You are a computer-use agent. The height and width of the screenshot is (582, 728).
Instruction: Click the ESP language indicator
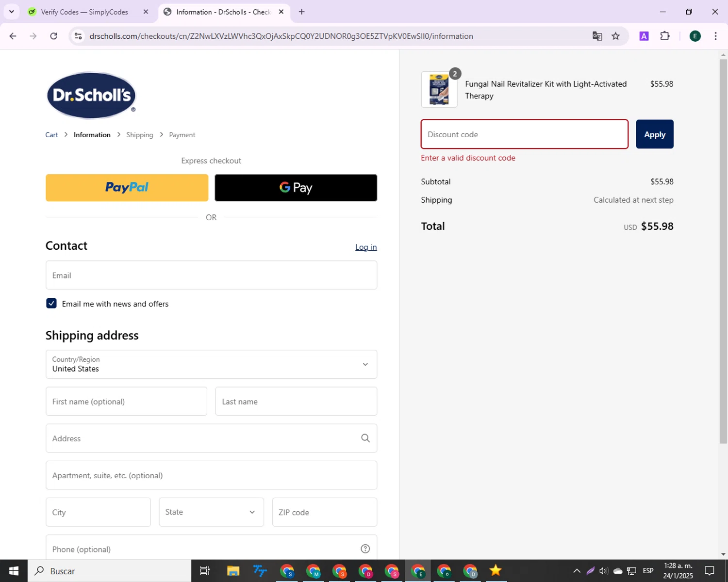(648, 571)
